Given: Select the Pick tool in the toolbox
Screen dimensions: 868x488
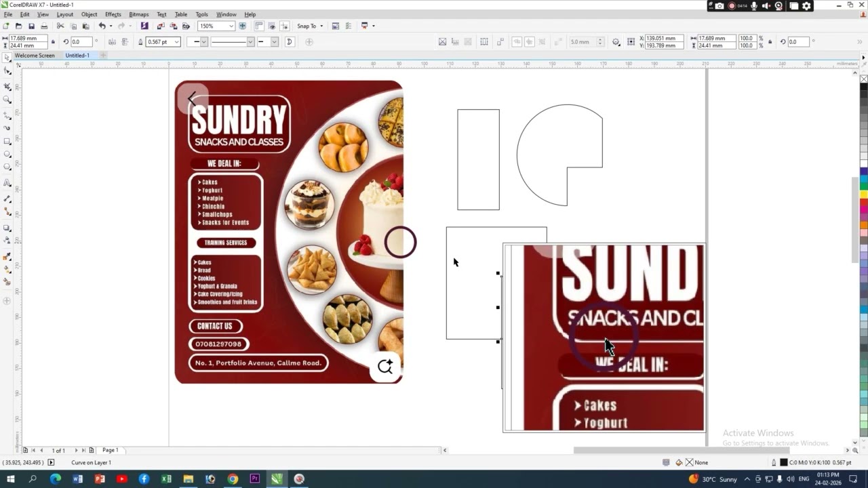Looking at the screenshot, I should pyautogui.click(x=7, y=58).
